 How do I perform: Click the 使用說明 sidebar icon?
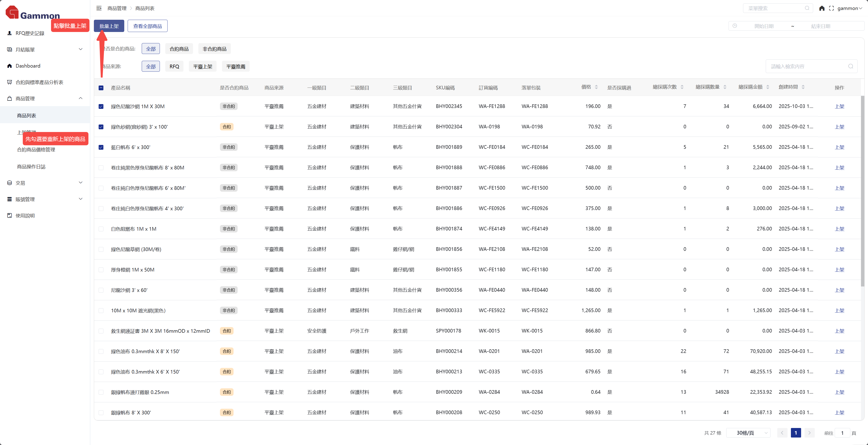(10, 215)
